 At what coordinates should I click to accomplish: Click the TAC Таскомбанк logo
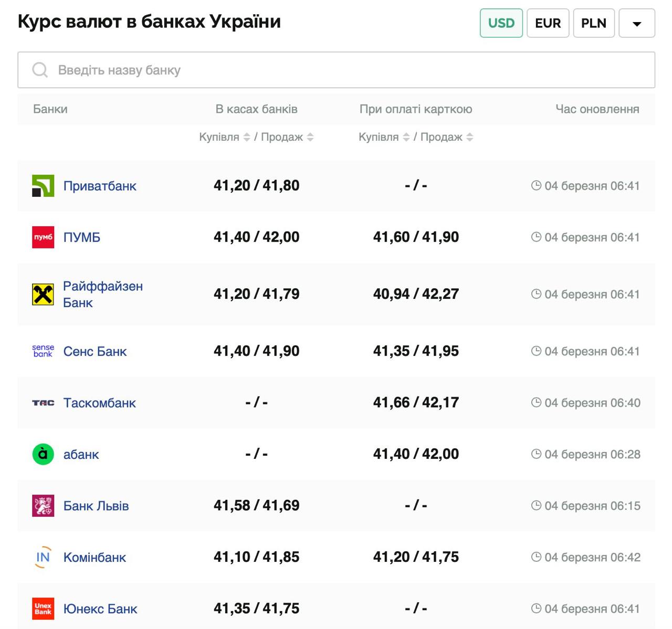[x=43, y=403]
